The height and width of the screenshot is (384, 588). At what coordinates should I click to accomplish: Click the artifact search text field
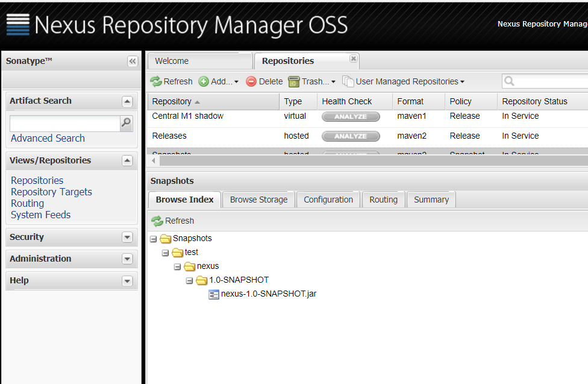pyautogui.click(x=65, y=124)
